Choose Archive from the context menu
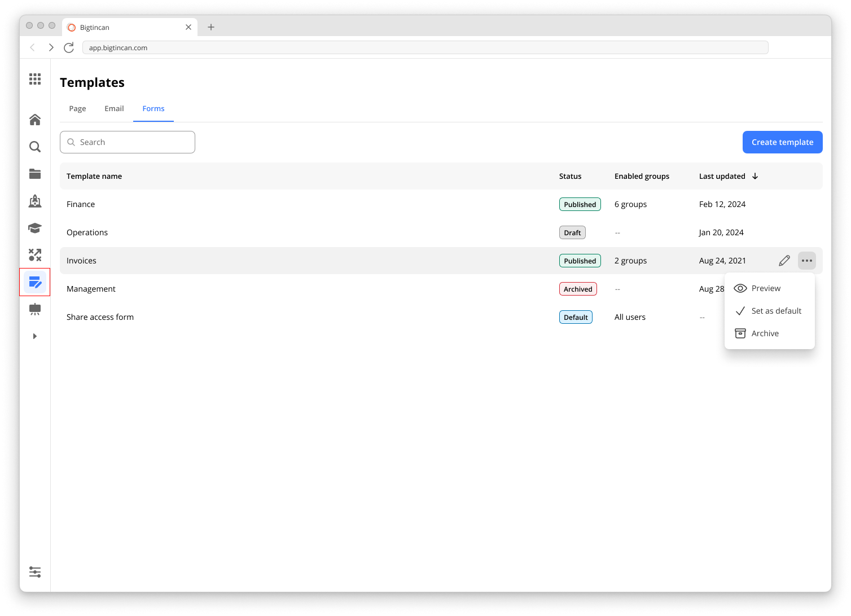The height and width of the screenshot is (616, 851). [x=765, y=333]
